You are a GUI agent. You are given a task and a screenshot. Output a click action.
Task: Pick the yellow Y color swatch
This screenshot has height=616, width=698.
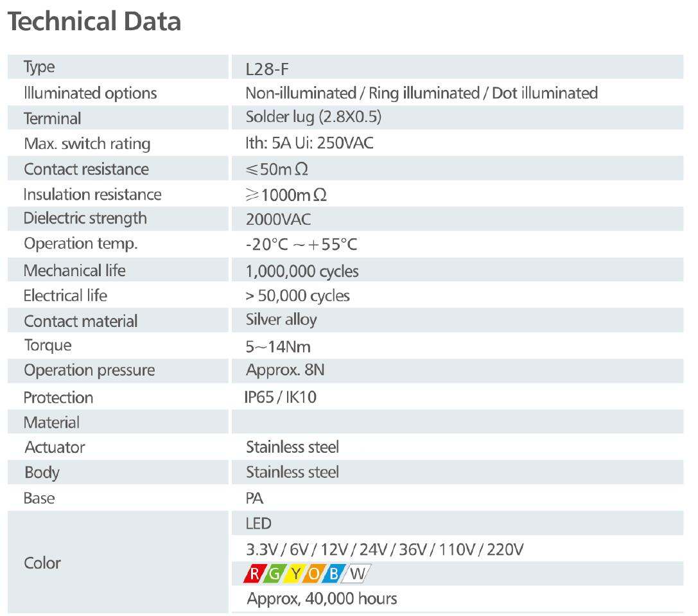click(295, 573)
